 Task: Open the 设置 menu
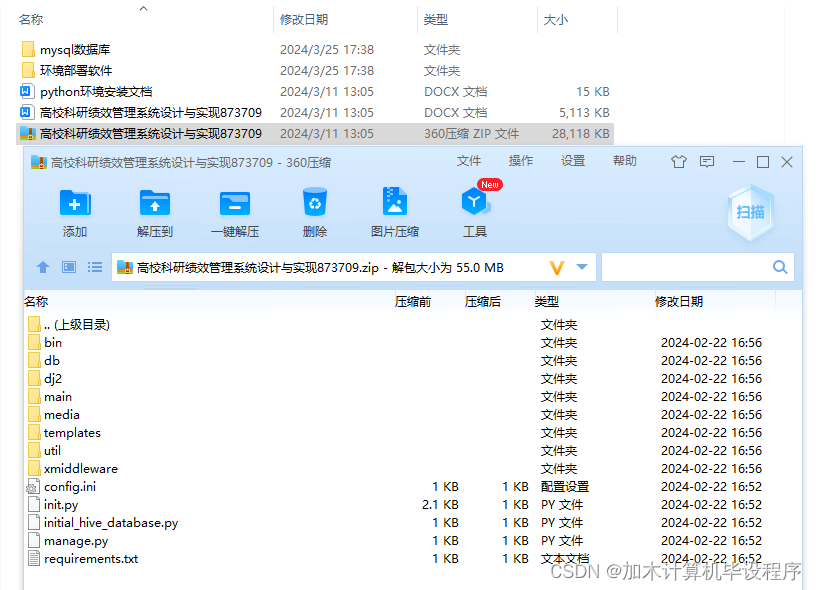(571, 160)
